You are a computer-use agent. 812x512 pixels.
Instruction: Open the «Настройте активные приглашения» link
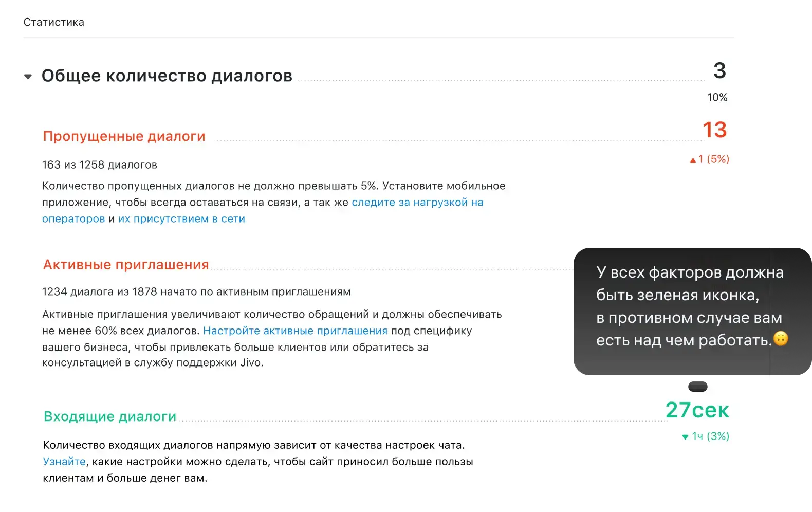(296, 331)
